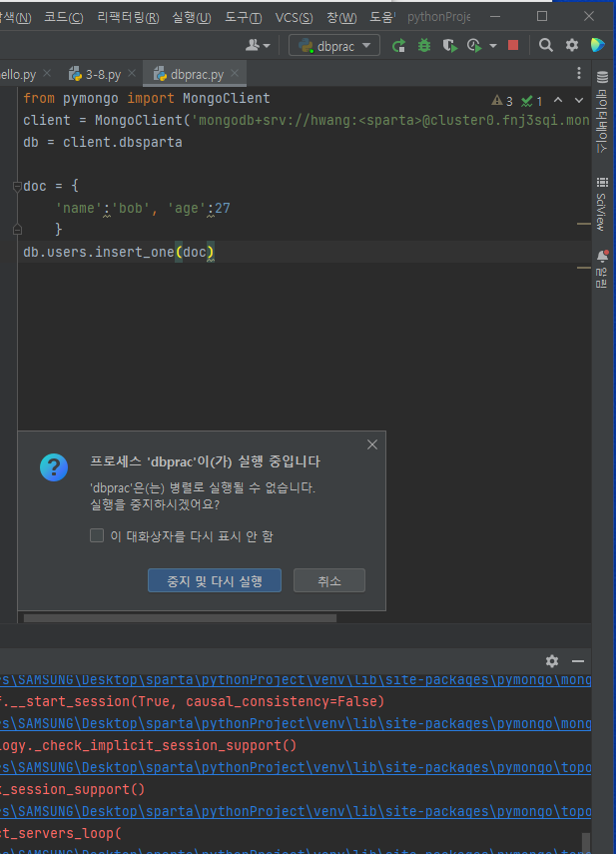Click the debug bug icon
616x854 pixels.
tap(424, 46)
